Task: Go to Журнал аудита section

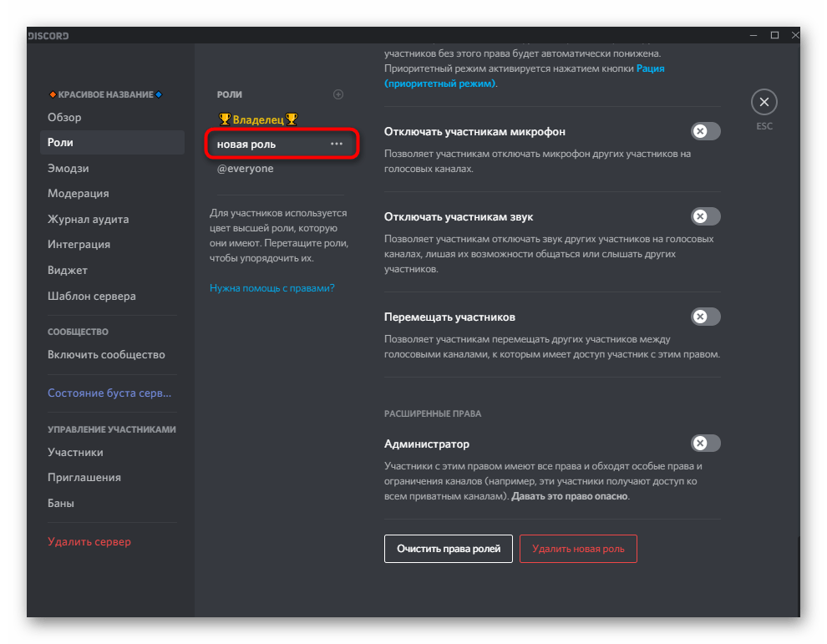Action: pyautogui.click(x=88, y=219)
